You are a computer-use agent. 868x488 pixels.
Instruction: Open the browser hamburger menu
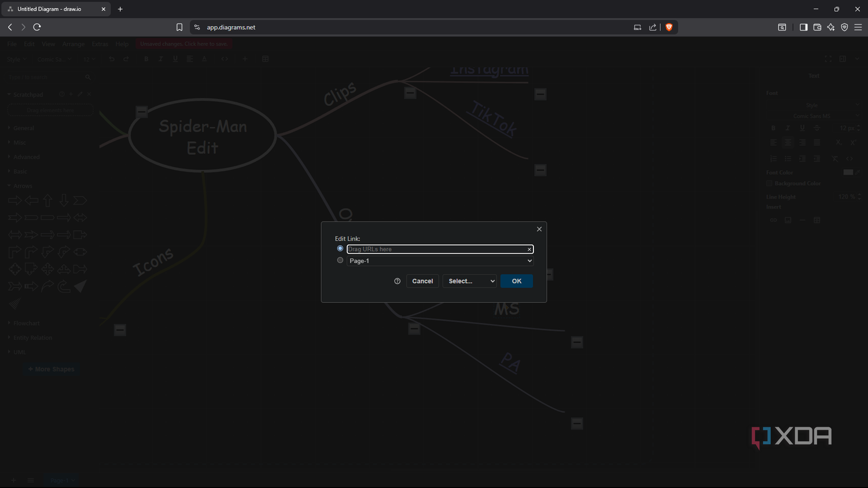click(858, 27)
